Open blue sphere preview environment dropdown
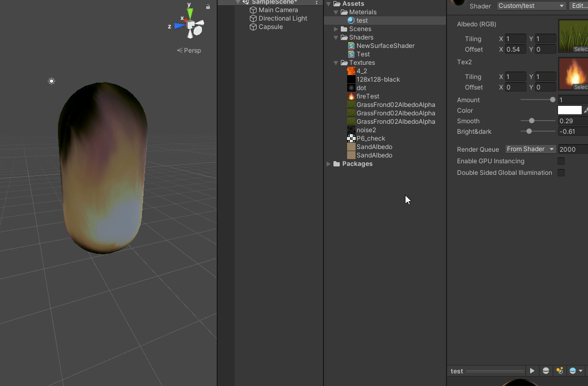Image resolution: width=588 pixels, height=386 pixels. 576,371
